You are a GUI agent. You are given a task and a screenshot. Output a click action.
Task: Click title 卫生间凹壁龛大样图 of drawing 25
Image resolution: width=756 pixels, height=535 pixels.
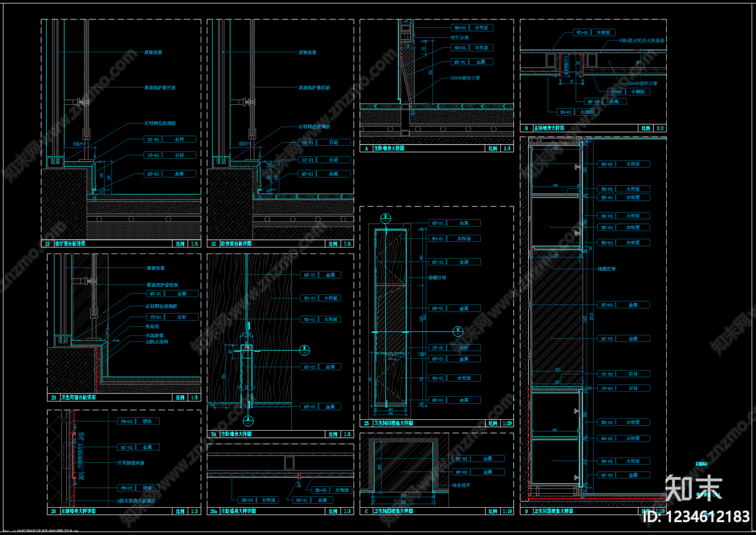click(394, 423)
